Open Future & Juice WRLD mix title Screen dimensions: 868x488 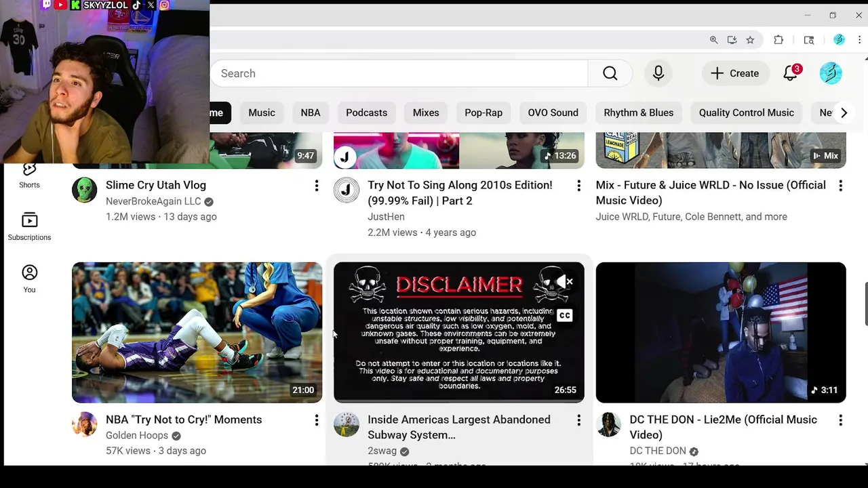point(711,192)
